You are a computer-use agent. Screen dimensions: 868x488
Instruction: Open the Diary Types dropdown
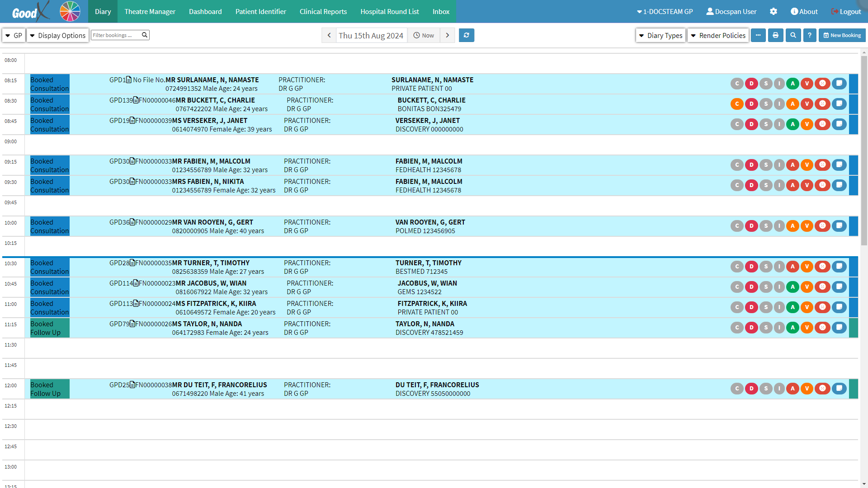(660, 35)
